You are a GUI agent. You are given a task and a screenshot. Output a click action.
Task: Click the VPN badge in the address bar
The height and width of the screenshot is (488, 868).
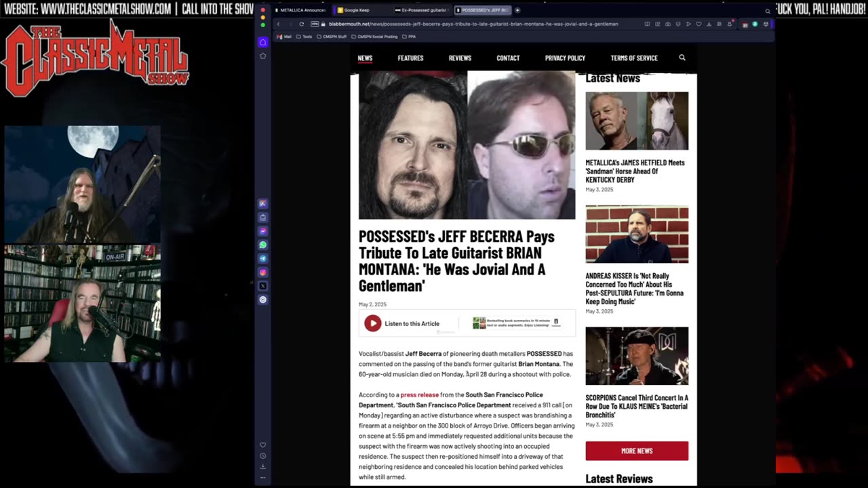(314, 24)
